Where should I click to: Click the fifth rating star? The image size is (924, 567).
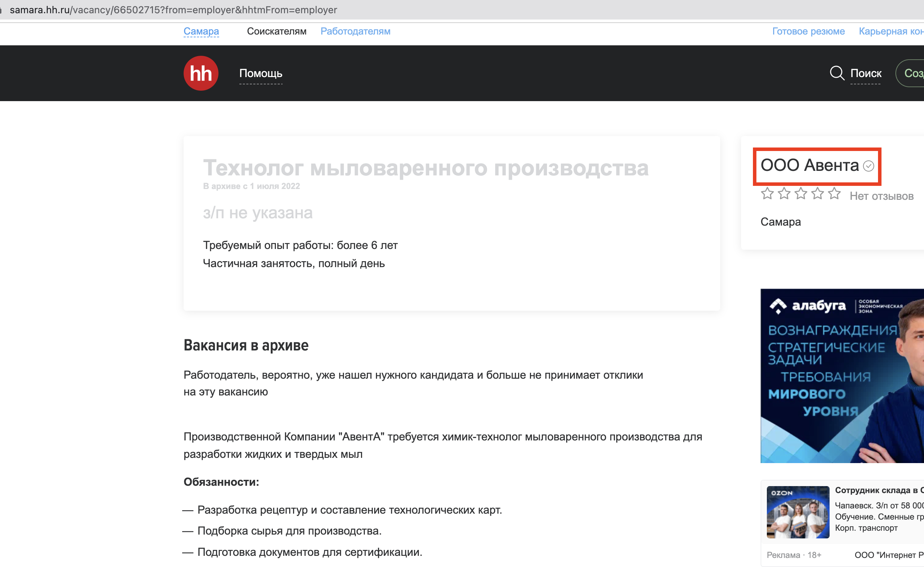[834, 194]
